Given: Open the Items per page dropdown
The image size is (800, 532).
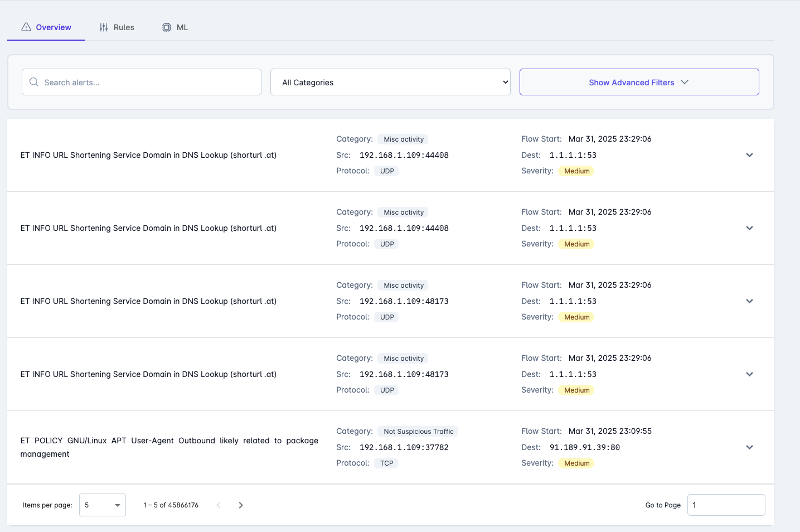Looking at the screenshot, I should coord(103,505).
